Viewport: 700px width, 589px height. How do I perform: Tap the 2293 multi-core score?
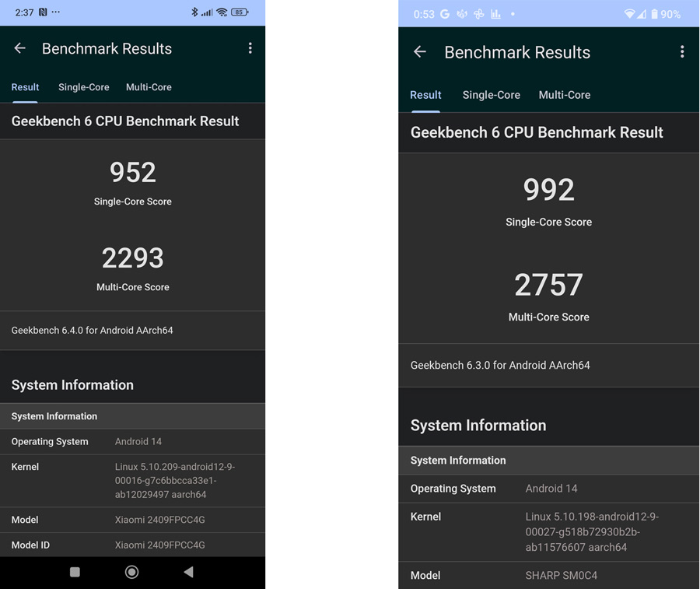click(132, 258)
